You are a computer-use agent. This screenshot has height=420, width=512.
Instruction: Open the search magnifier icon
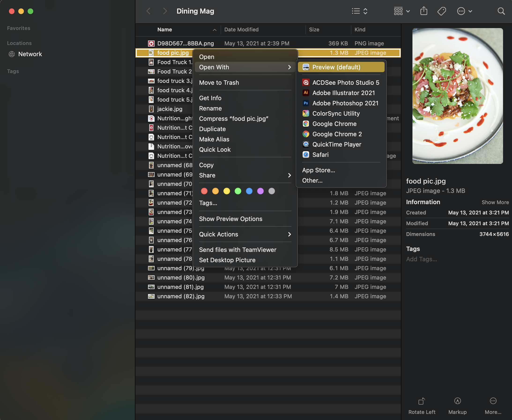point(501,11)
